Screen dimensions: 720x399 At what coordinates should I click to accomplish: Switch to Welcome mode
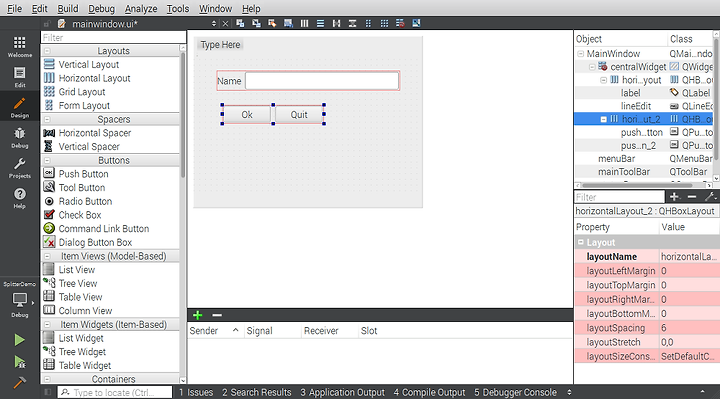tap(20, 47)
